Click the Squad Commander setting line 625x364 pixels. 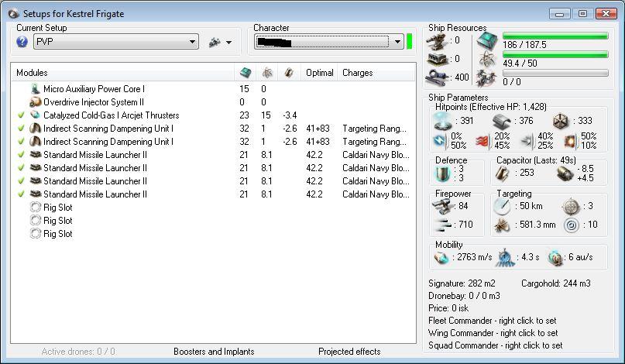(495, 345)
